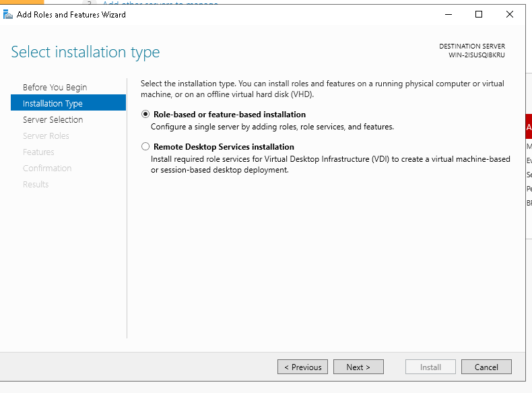Click the red tile behind the wizard
This screenshot has height=393, width=532.
click(529, 127)
